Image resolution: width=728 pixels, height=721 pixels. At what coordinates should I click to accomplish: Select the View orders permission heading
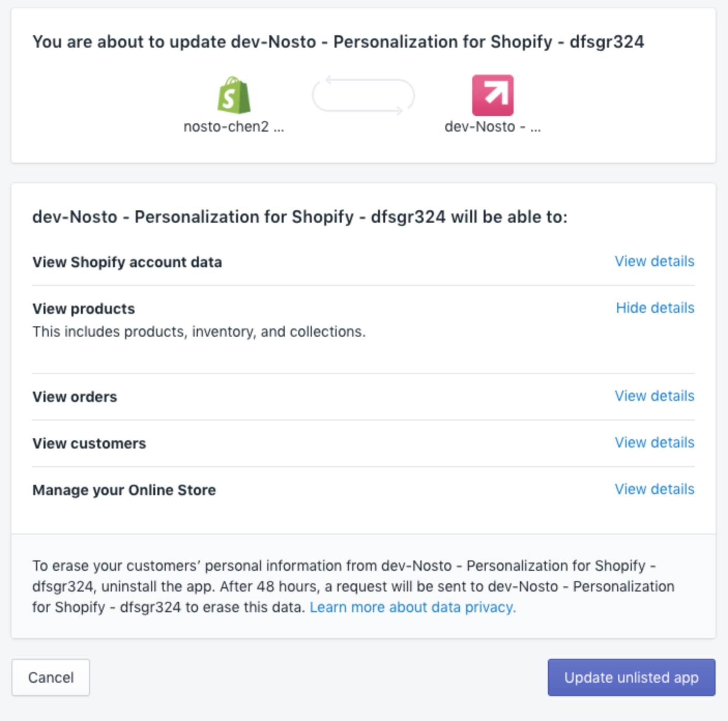tap(75, 397)
